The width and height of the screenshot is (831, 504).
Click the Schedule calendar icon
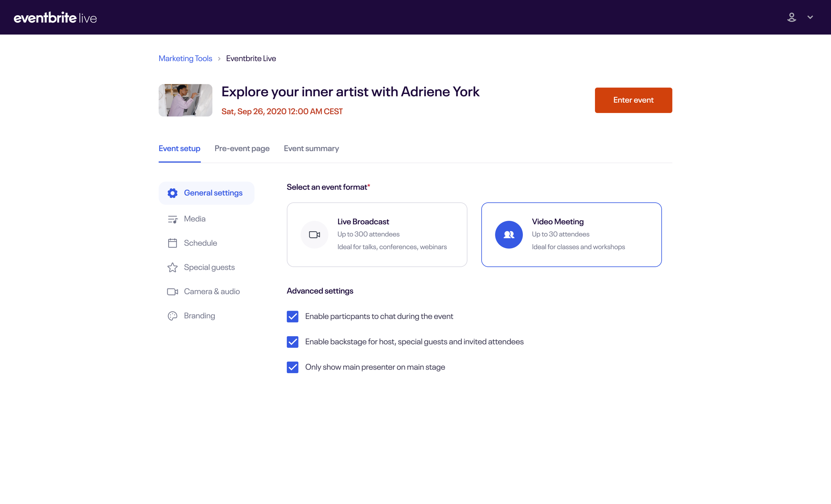tap(172, 243)
